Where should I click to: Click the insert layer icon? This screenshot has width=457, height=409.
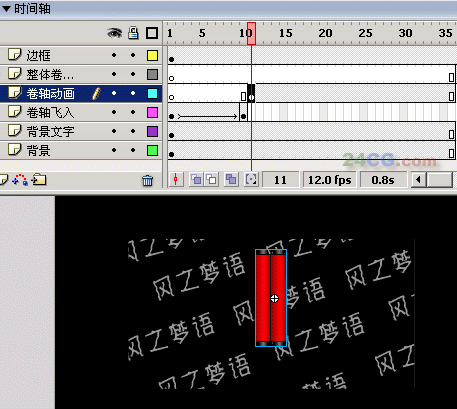coord(3,180)
